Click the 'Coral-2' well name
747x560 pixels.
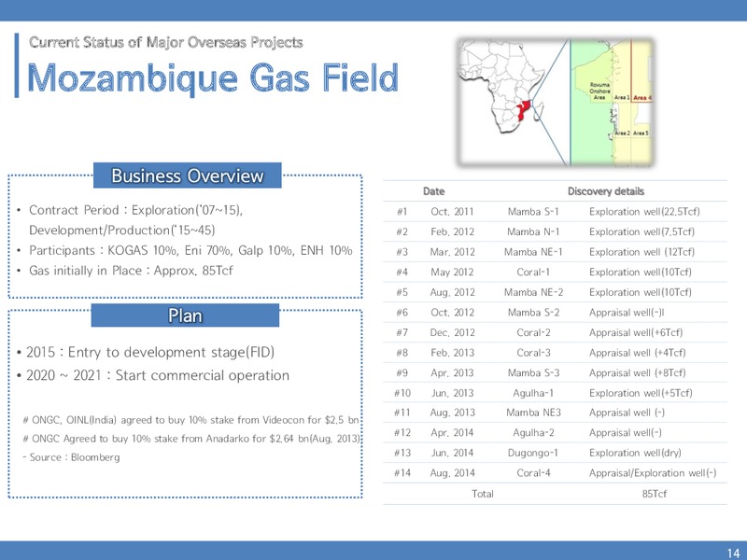pos(533,332)
